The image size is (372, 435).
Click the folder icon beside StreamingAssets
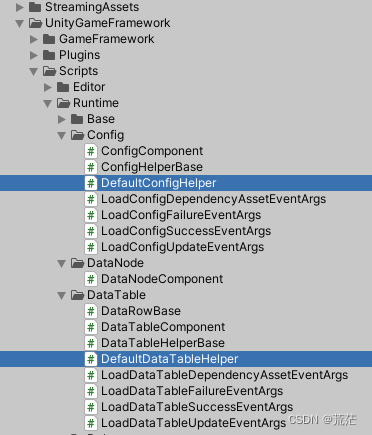click(x=35, y=7)
